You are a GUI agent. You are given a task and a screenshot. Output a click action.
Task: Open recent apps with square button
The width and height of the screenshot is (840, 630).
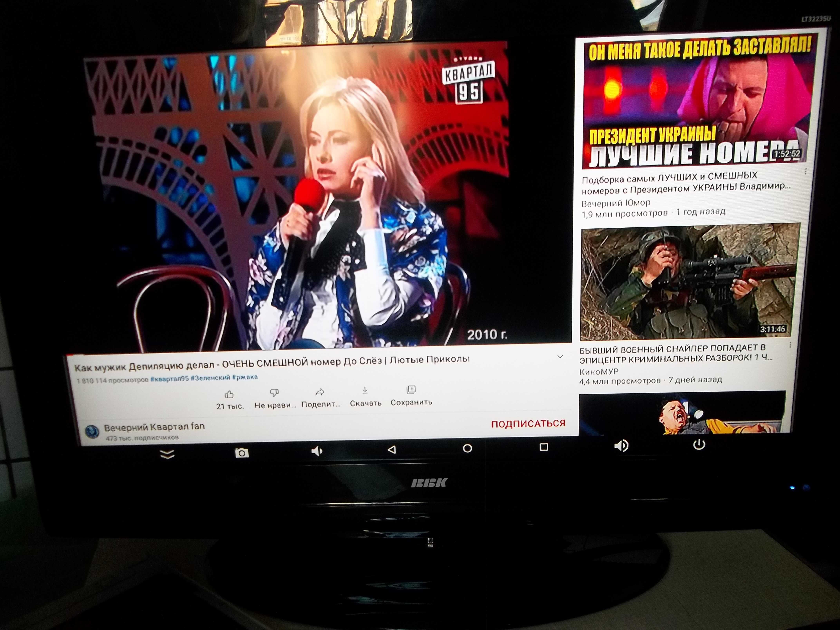(x=544, y=447)
